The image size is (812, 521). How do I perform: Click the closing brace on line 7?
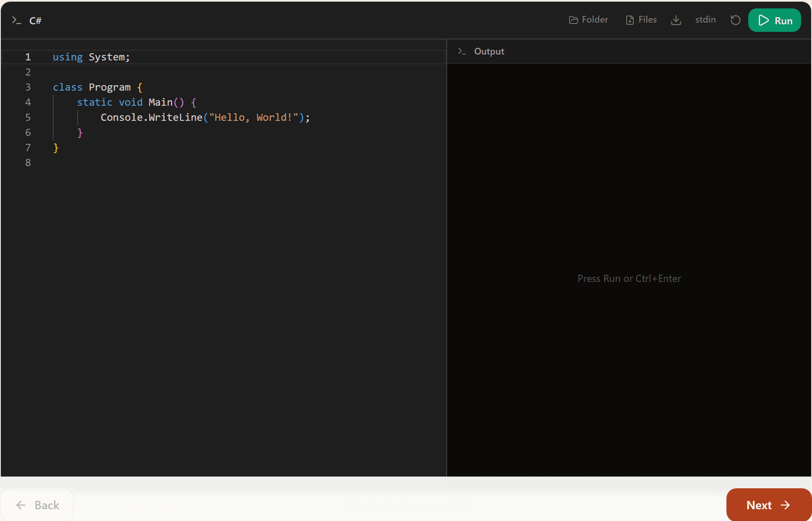click(56, 148)
